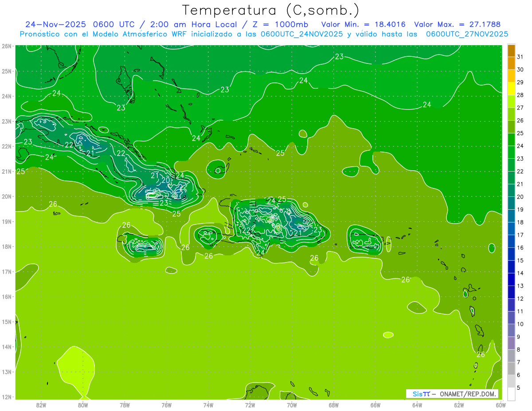Click the '18N' latitude axis label

tap(7, 247)
